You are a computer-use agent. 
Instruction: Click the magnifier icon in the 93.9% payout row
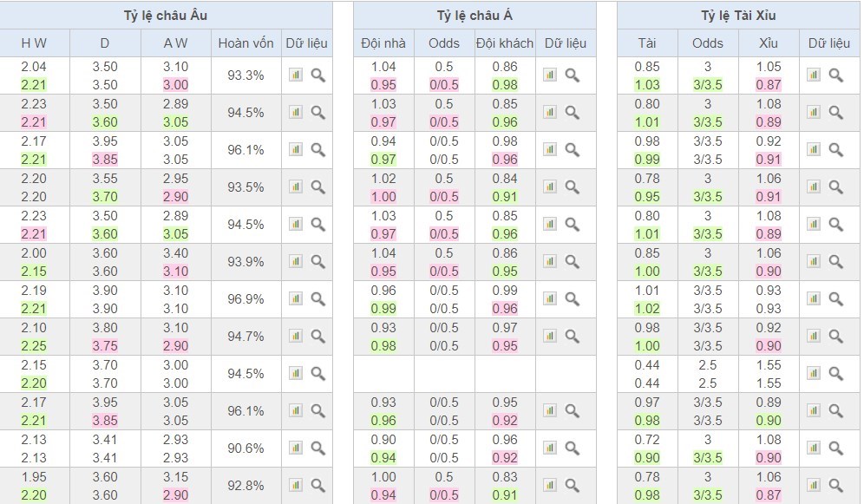[317, 262]
